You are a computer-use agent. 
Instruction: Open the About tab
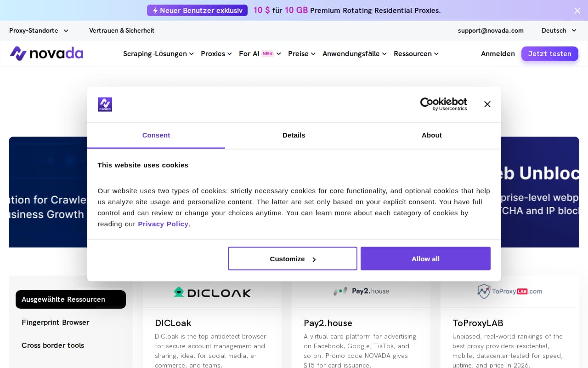pyautogui.click(x=432, y=135)
